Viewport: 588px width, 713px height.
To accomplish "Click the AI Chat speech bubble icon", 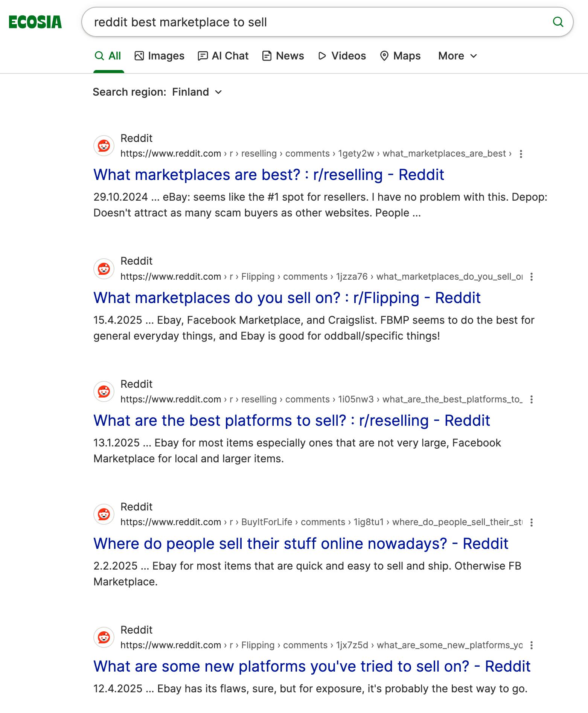I will (x=203, y=55).
